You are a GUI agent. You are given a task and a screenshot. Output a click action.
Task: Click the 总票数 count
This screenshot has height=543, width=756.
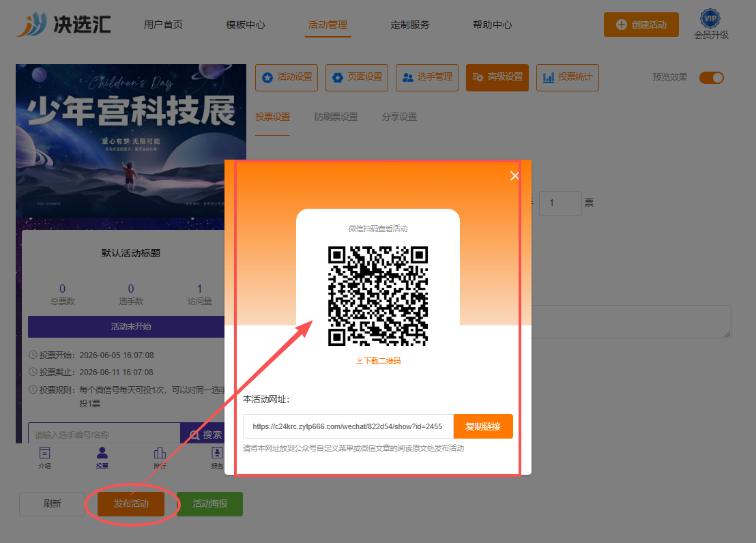62,289
